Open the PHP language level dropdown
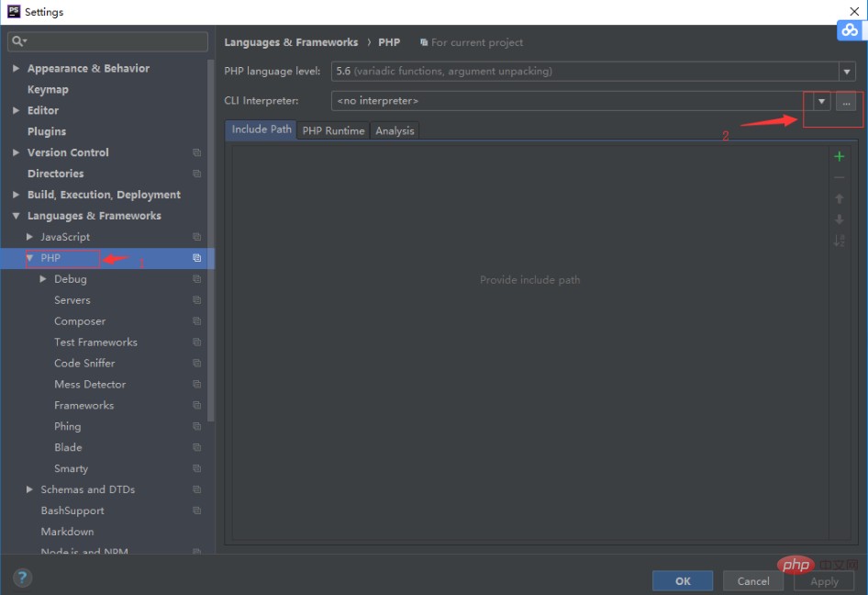This screenshot has height=595, width=868. pyautogui.click(x=846, y=72)
